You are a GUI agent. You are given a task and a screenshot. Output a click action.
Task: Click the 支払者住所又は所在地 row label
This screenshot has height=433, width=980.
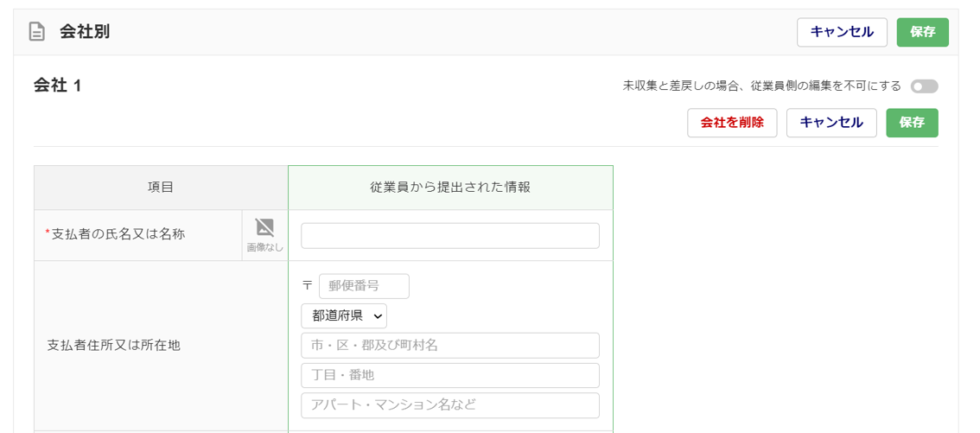click(x=114, y=345)
